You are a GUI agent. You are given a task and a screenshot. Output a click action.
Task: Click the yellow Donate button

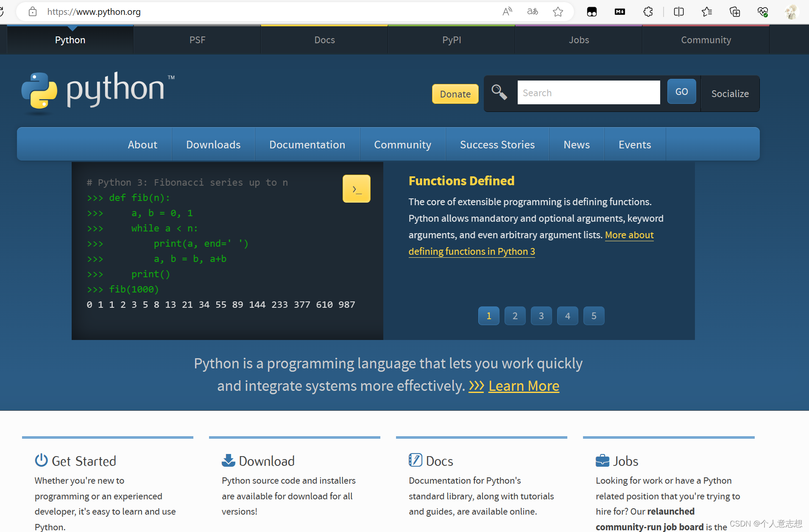point(455,94)
